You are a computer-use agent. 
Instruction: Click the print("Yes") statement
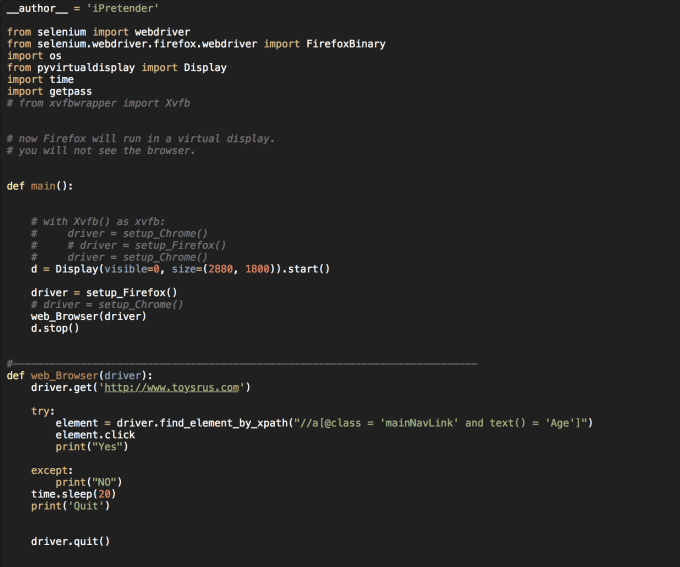point(92,447)
